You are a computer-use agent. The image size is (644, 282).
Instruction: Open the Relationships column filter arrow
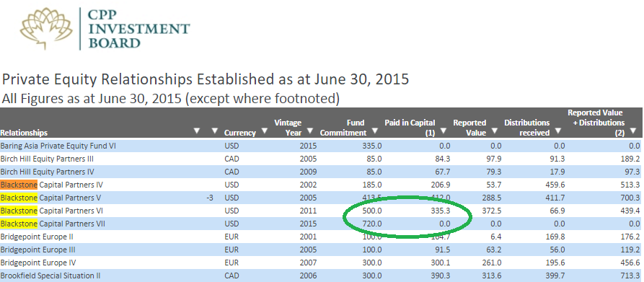197,131
